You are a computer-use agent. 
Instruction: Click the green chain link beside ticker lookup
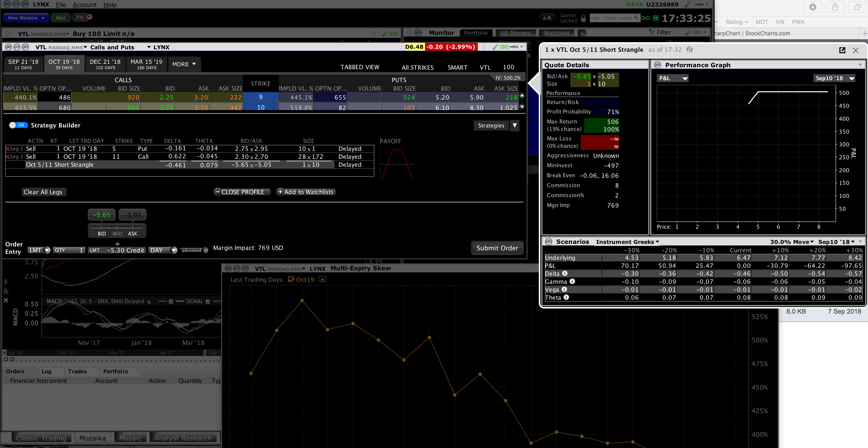point(646,18)
